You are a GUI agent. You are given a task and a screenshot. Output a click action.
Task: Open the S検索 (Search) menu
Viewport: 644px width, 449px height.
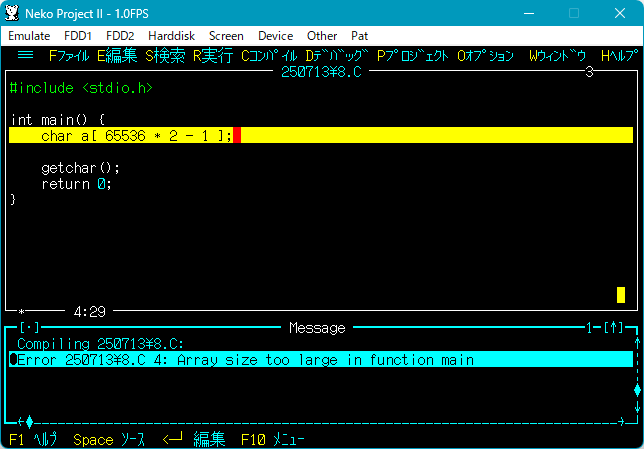click(x=165, y=55)
